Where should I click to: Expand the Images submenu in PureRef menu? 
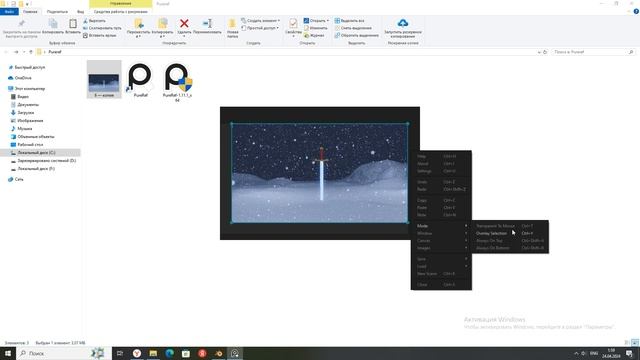point(441,248)
